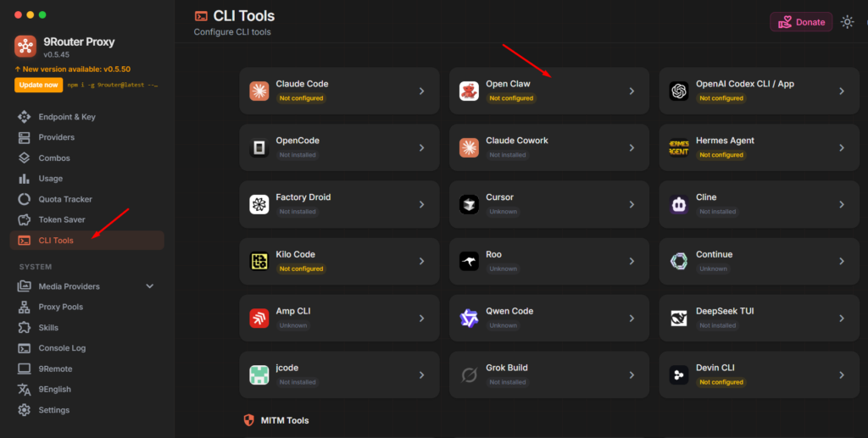Click the CLI Tools header terminal icon
This screenshot has width=868, height=438.
pyautogui.click(x=202, y=17)
